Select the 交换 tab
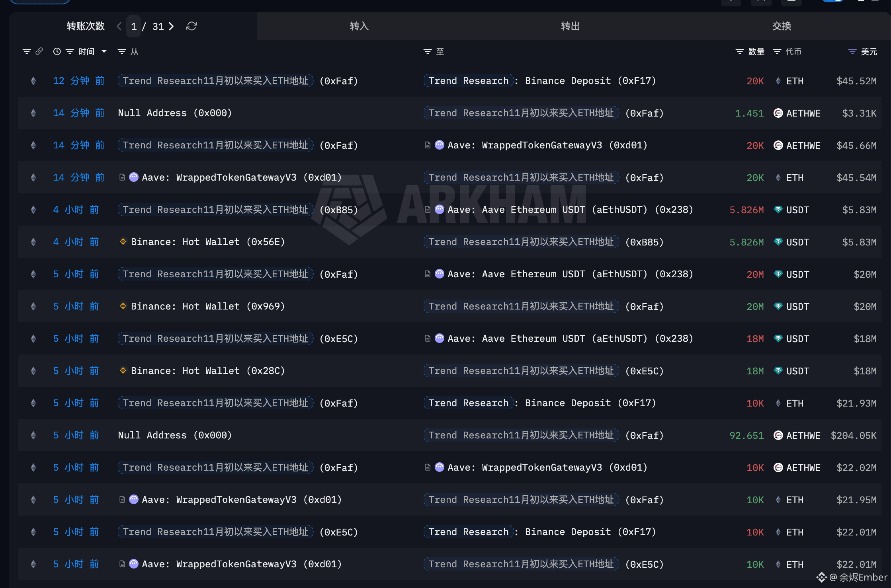Viewport: 891px width, 588px height. coord(782,26)
